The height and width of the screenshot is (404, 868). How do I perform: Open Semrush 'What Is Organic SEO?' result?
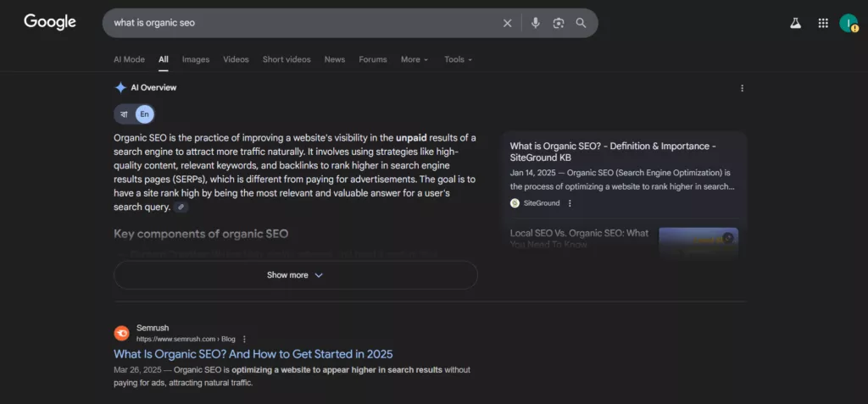(253, 354)
